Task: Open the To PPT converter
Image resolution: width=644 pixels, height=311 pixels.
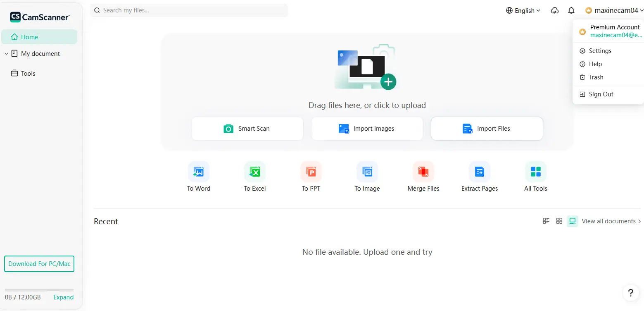Action: coord(311,177)
